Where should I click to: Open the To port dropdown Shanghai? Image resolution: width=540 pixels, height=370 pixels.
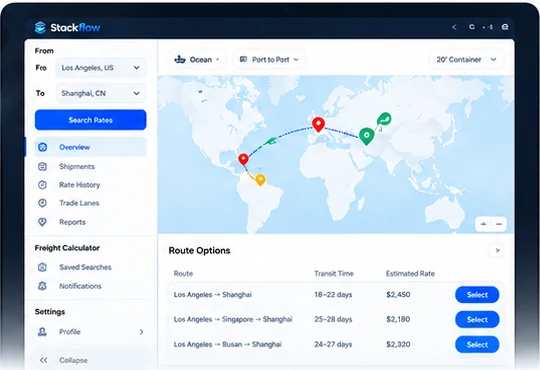[101, 93]
